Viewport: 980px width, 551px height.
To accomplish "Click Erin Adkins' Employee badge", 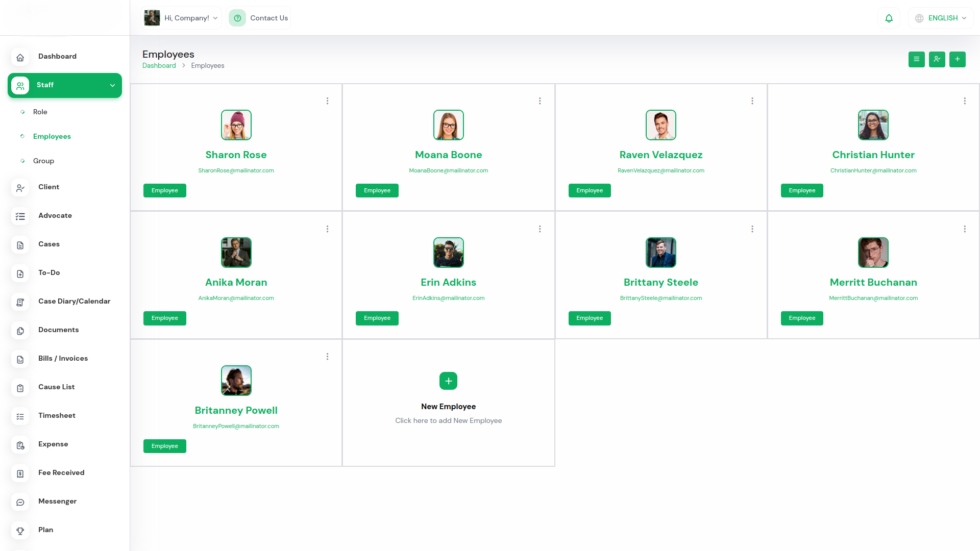I will coord(377,318).
